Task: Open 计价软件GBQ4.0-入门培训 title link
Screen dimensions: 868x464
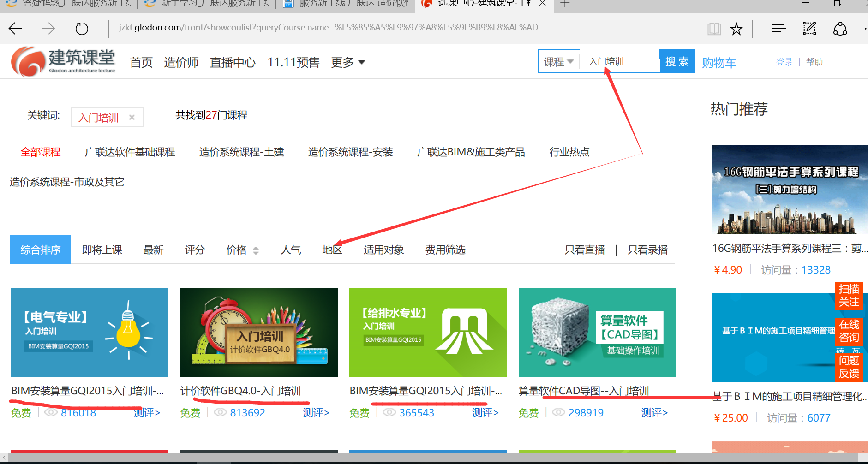Action: (x=240, y=391)
